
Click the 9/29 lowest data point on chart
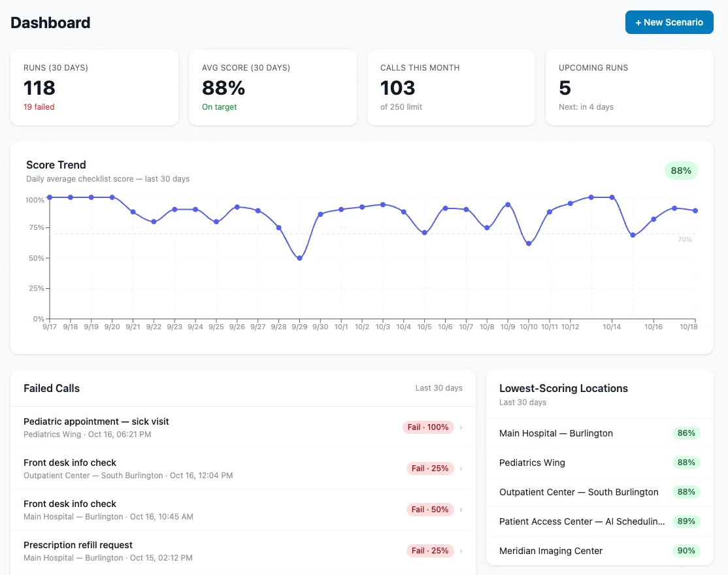coord(299,258)
